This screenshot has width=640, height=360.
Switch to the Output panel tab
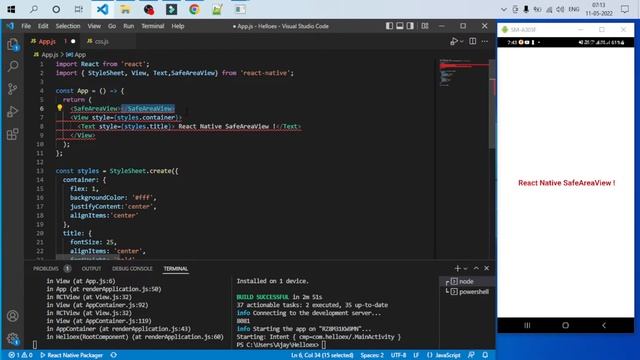[91, 269]
